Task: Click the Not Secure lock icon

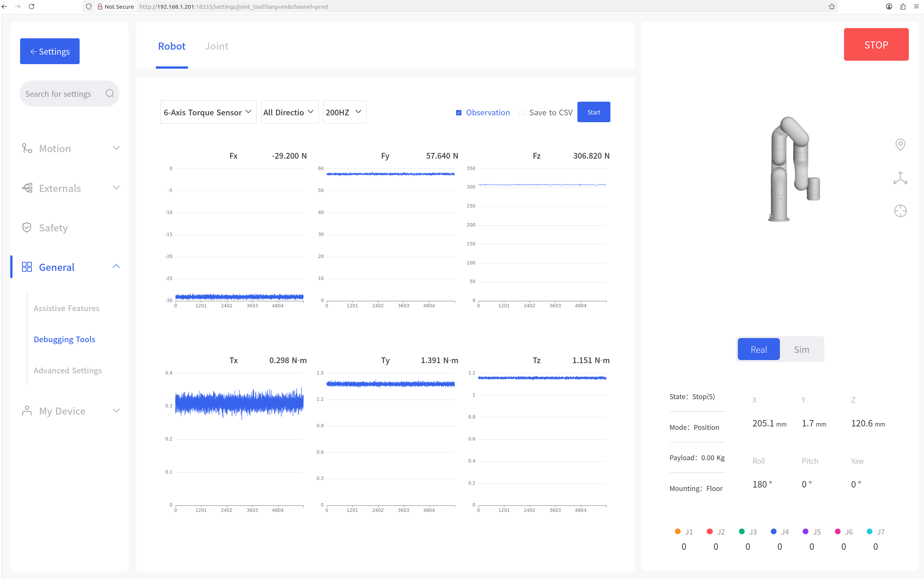Action: 100,6
